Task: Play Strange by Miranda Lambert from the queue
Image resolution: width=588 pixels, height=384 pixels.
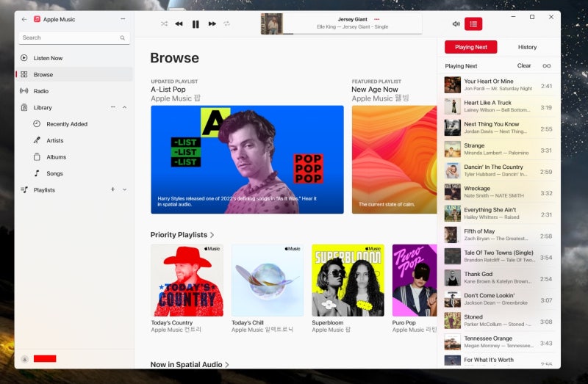Action: 499,149
